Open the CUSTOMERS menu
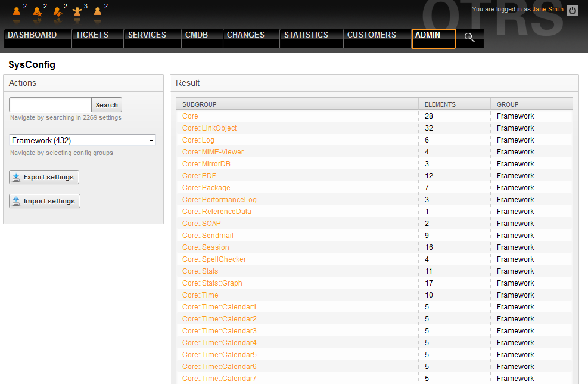588x384 pixels. pyautogui.click(x=371, y=35)
